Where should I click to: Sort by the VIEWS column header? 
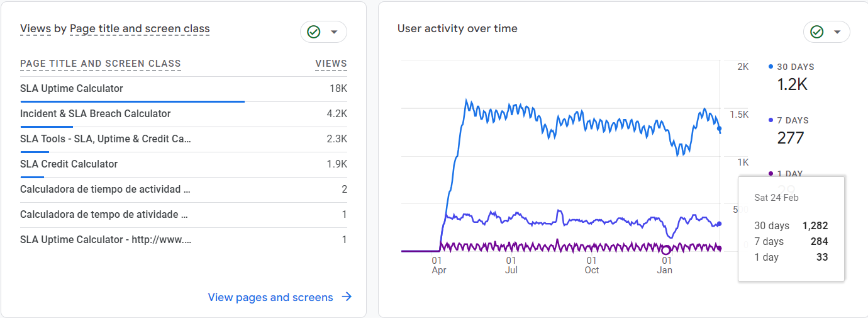(331, 64)
